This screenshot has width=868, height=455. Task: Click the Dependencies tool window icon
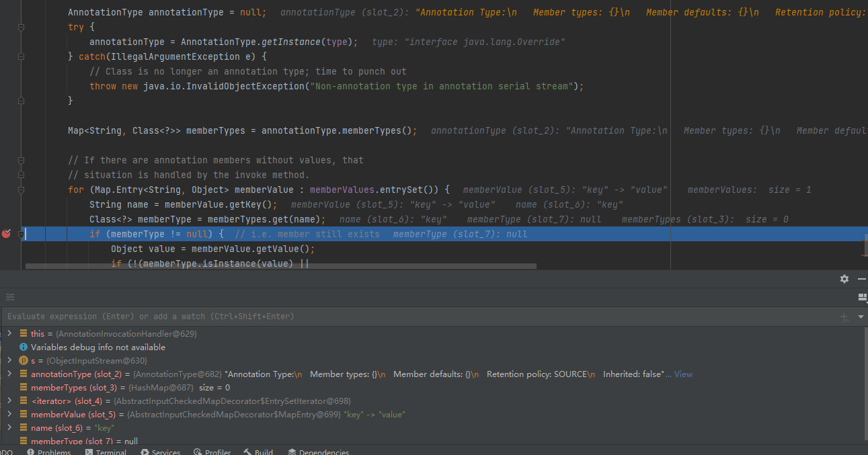point(292,452)
